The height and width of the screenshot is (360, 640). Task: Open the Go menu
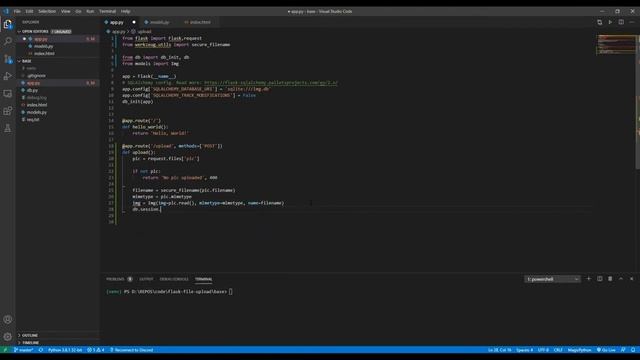78,11
